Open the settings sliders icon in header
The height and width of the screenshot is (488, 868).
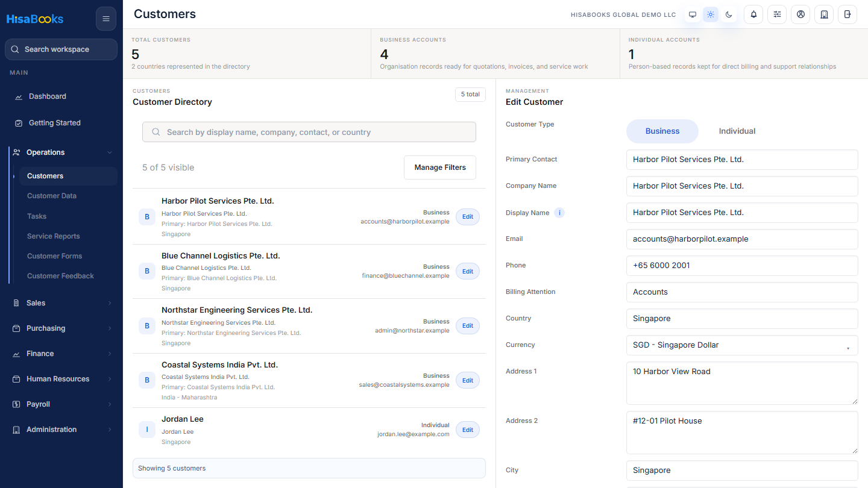tap(777, 14)
